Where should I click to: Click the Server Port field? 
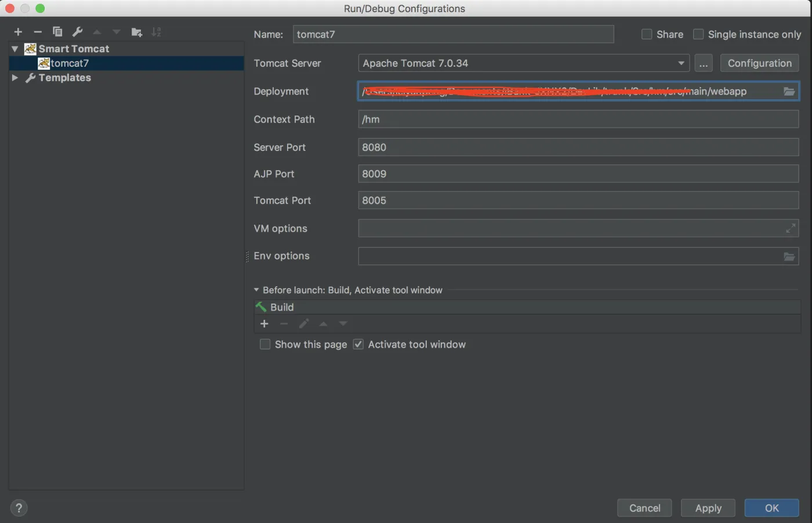(x=578, y=147)
